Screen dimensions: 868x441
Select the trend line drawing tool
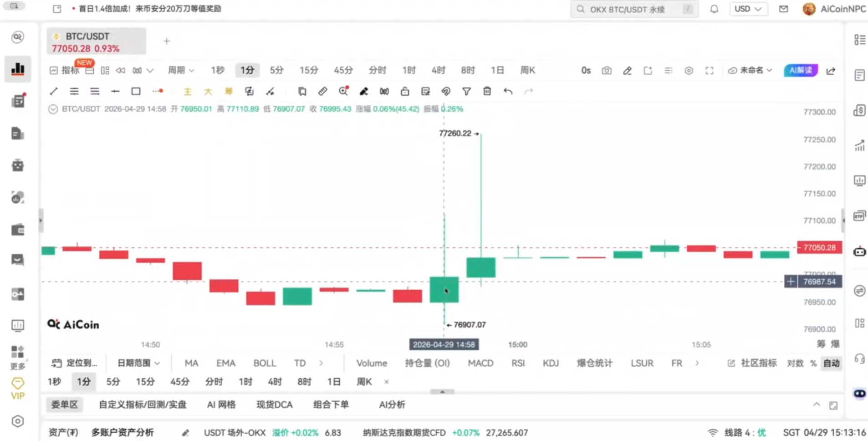53,91
